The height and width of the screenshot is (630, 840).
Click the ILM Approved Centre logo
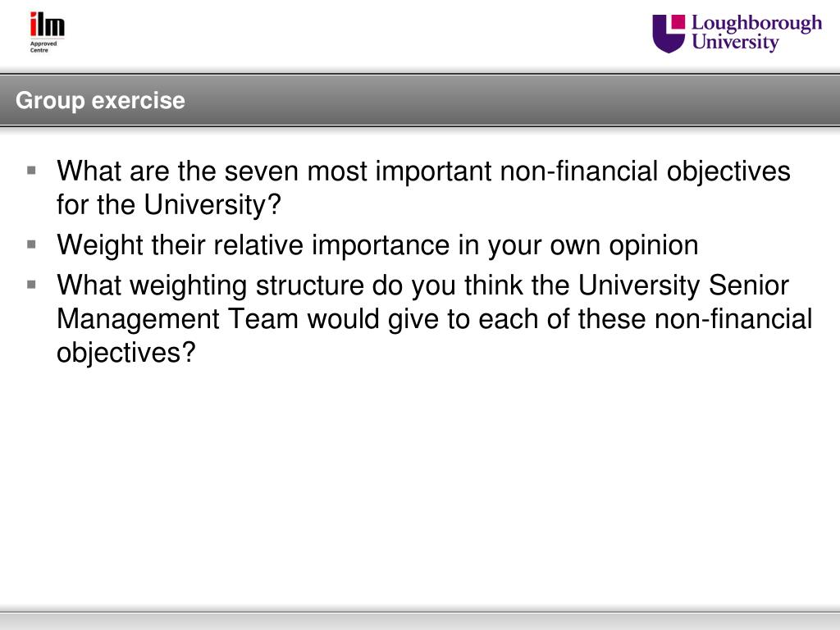[47, 32]
